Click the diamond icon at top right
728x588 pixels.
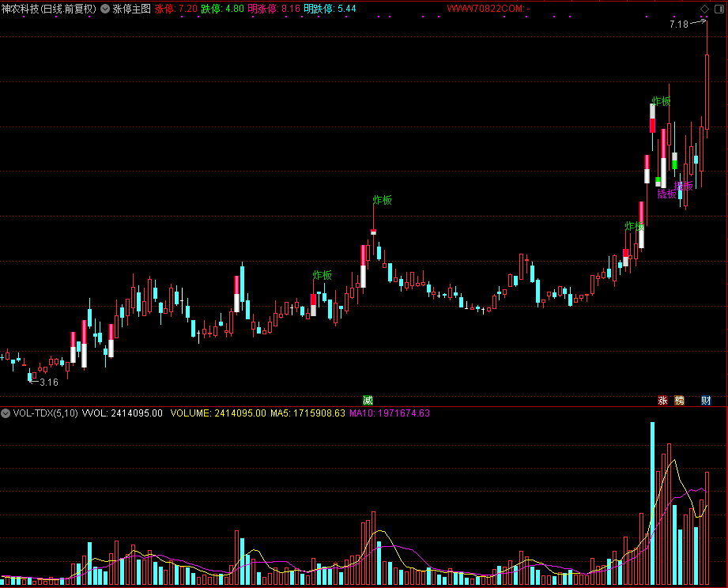(705, 9)
